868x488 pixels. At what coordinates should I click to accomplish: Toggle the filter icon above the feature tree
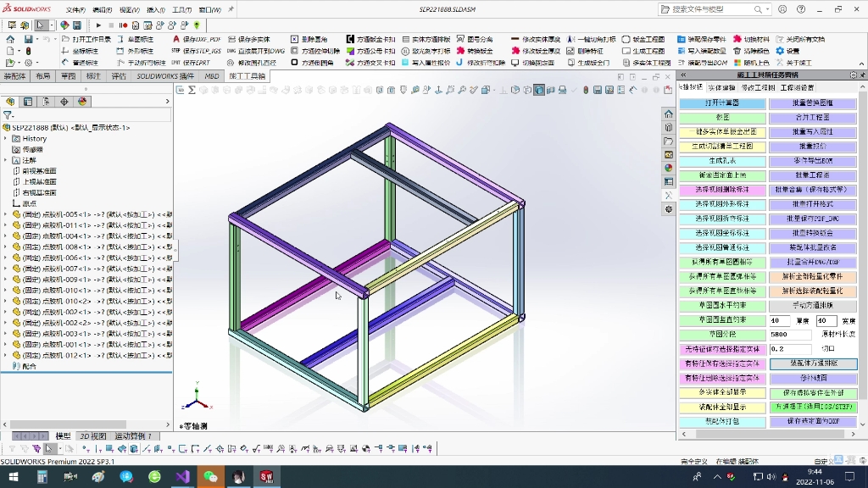8,114
